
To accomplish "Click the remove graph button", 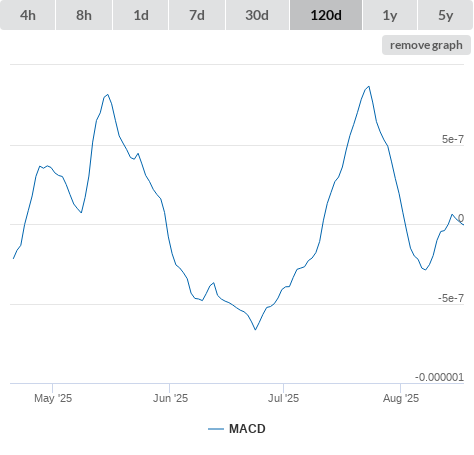I will pos(426,45).
